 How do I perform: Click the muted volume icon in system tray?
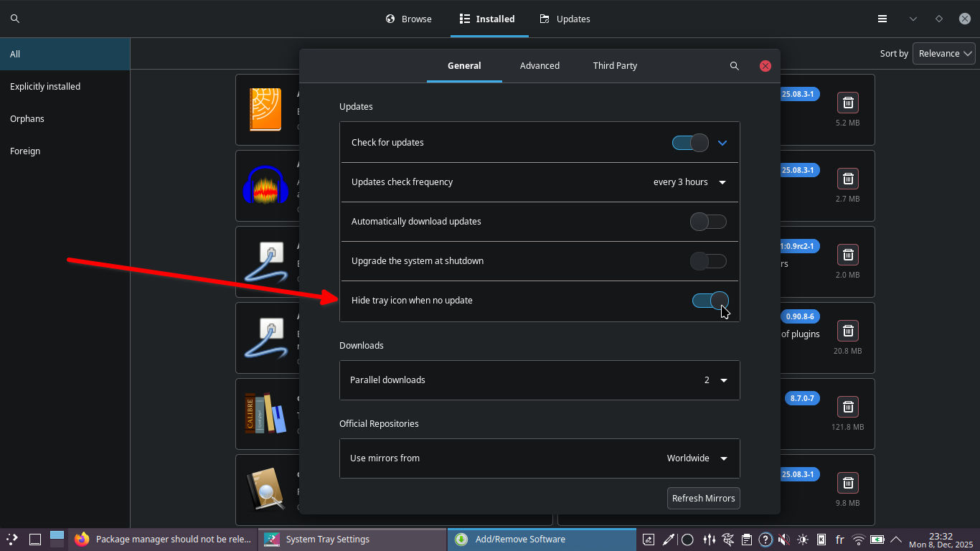784,540
